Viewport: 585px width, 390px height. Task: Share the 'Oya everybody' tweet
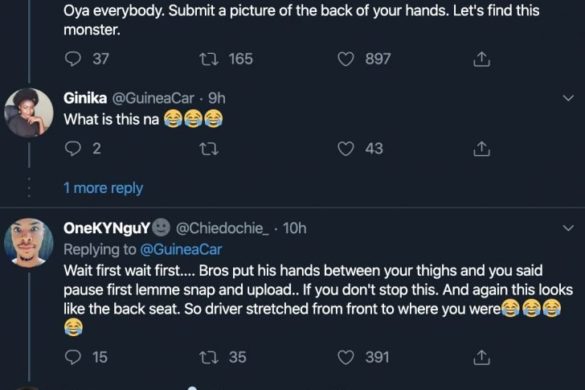(482, 59)
